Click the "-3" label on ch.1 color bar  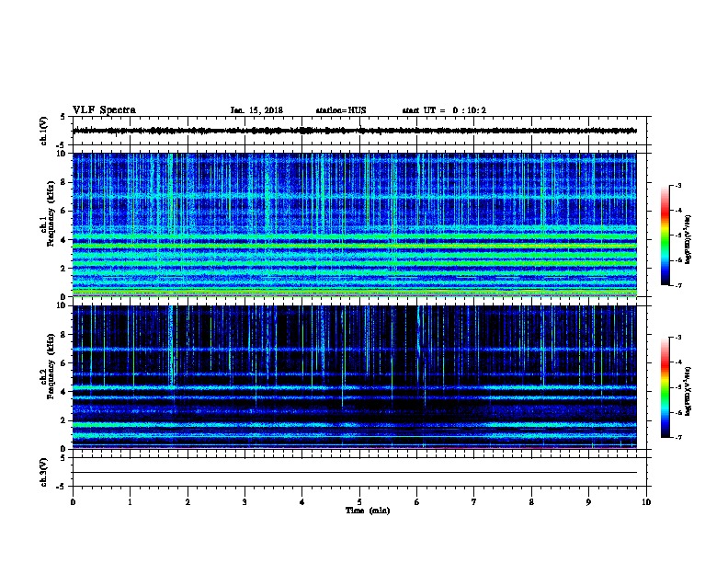677,185
